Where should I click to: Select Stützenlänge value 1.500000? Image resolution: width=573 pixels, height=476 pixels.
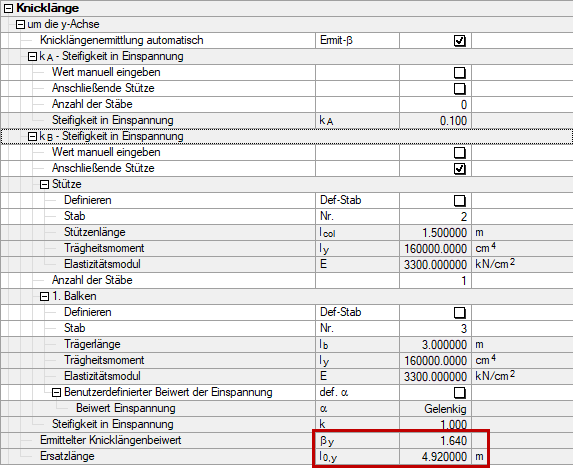(435, 233)
